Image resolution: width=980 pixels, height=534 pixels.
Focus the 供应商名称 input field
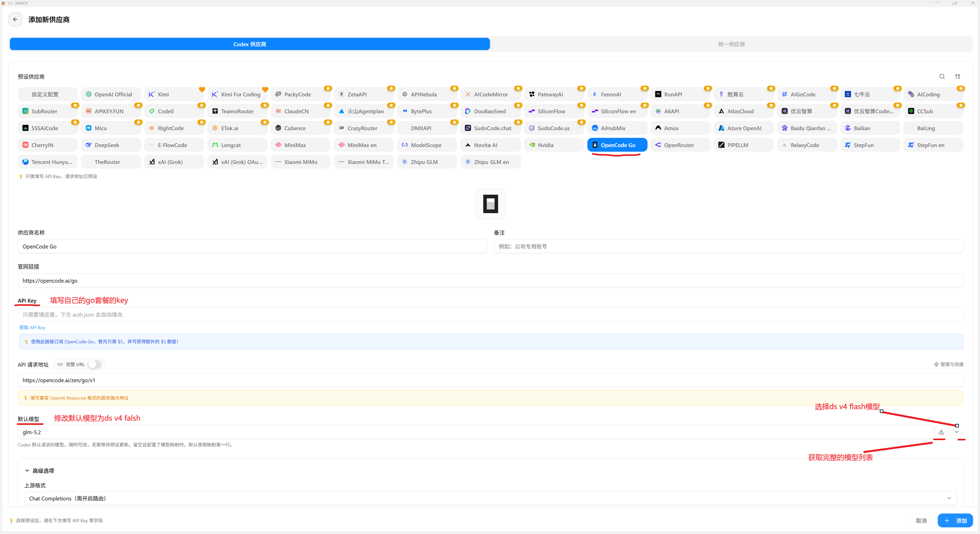(x=252, y=246)
